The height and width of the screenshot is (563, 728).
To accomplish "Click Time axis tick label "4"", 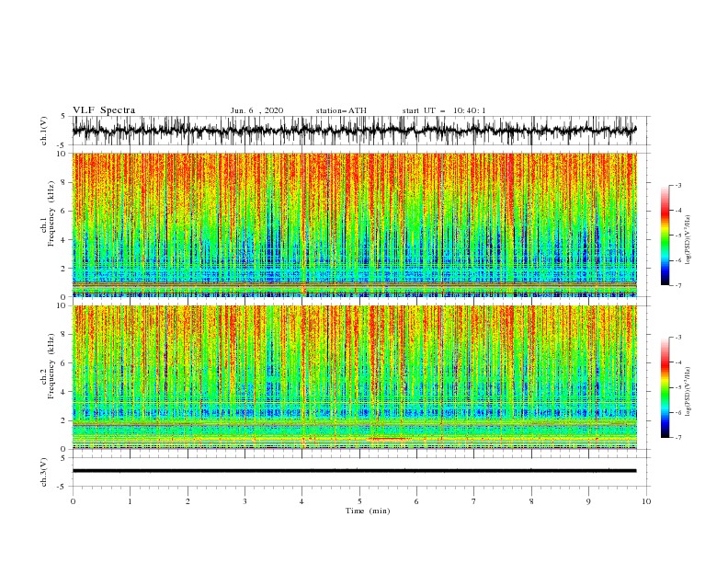I will [302, 501].
